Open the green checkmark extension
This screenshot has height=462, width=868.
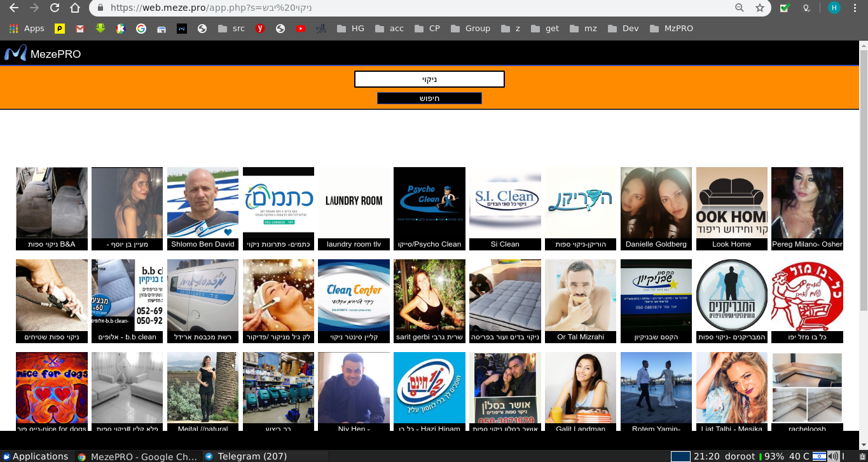pos(785,8)
